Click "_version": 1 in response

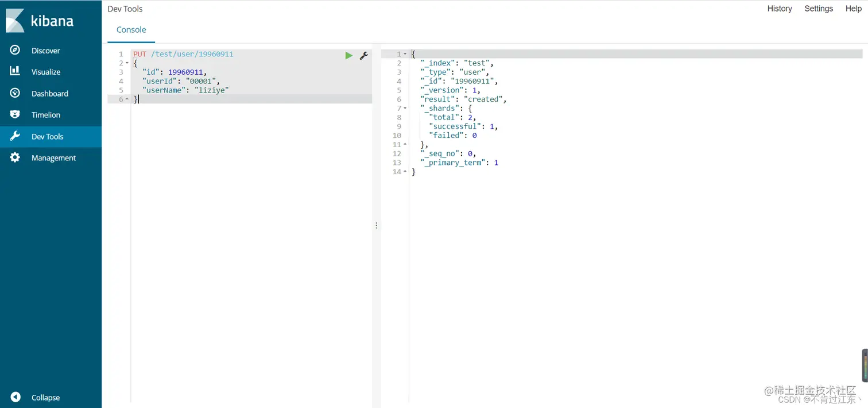(x=450, y=90)
